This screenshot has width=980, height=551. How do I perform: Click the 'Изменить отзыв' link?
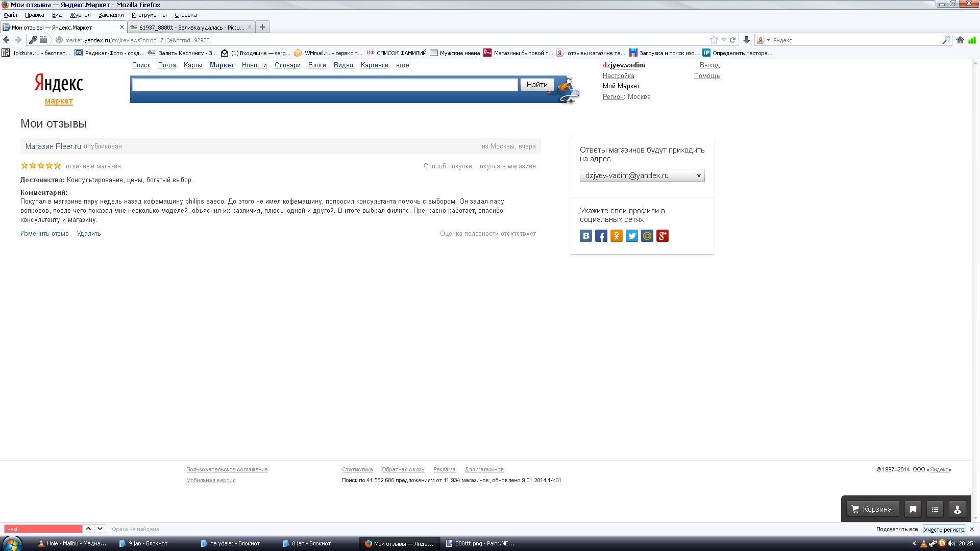pyautogui.click(x=44, y=234)
